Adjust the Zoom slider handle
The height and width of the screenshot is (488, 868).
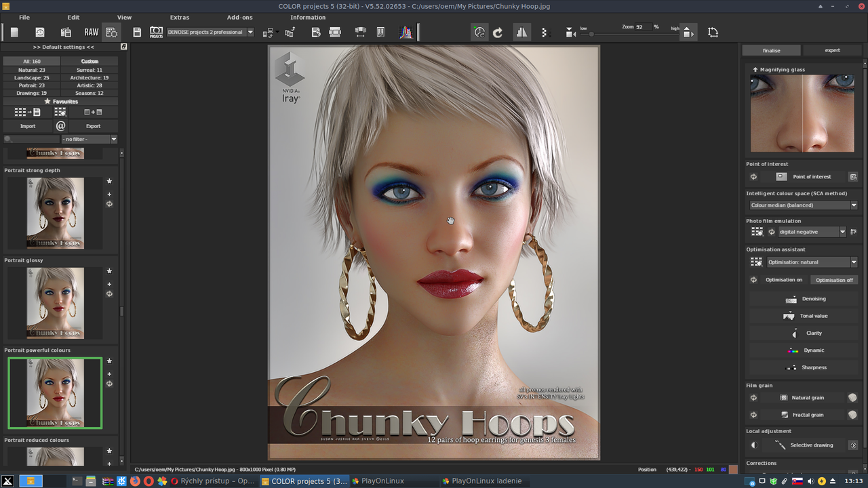coord(591,33)
